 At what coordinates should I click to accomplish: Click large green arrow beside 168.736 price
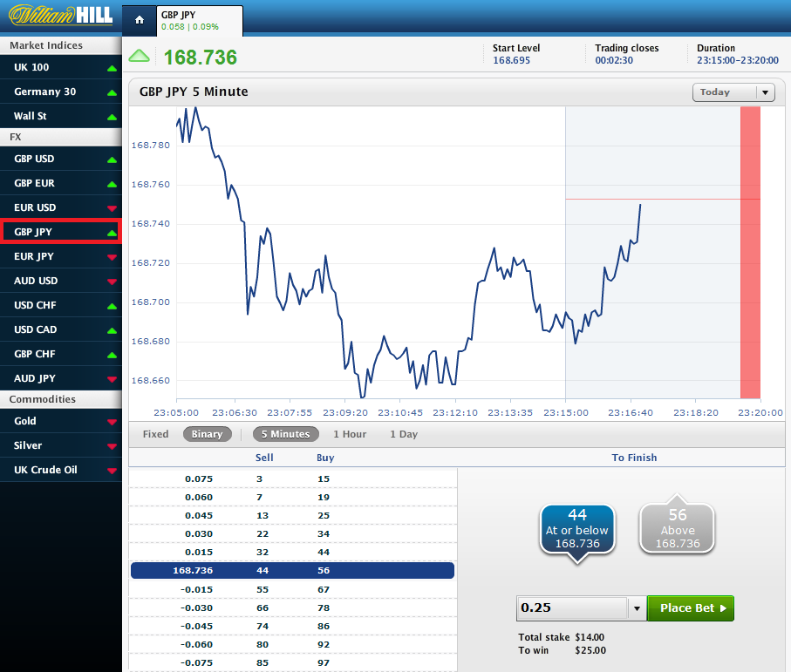140,57
